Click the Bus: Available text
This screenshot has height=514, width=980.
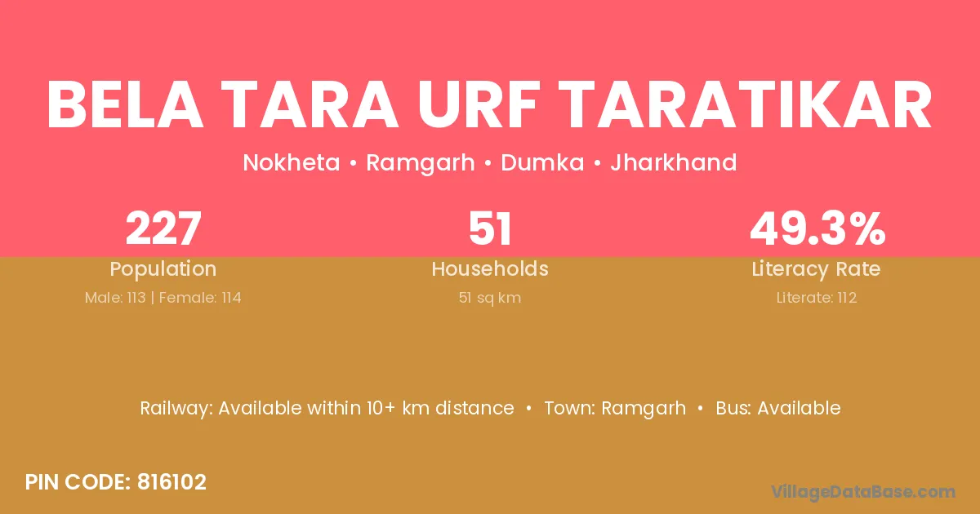[x=778, y=408]
